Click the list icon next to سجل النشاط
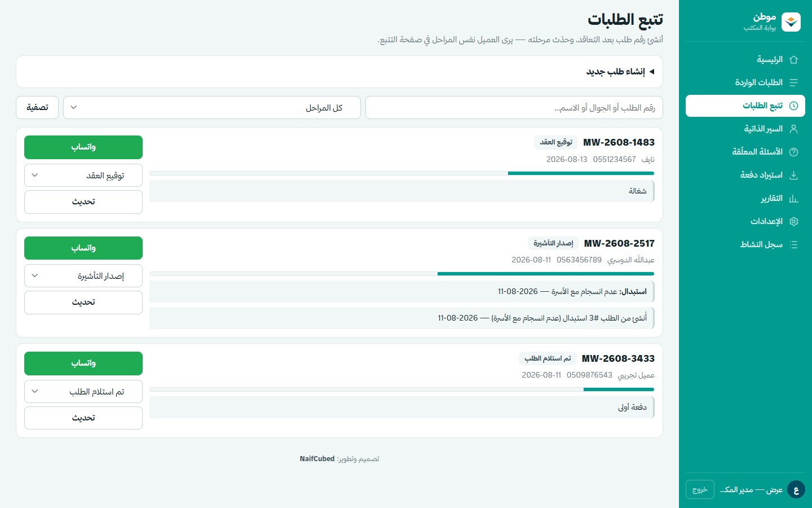The height and width of the screenshot is (508, 812). (x=794, y=244)
